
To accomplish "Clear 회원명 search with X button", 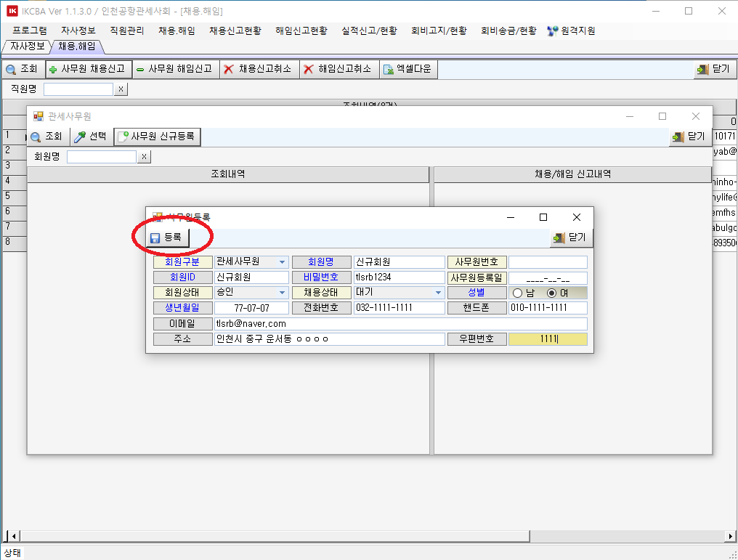I will point(145,156).
